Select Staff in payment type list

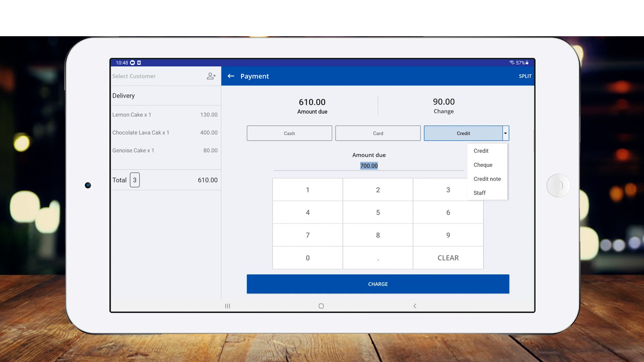[479, 193]
